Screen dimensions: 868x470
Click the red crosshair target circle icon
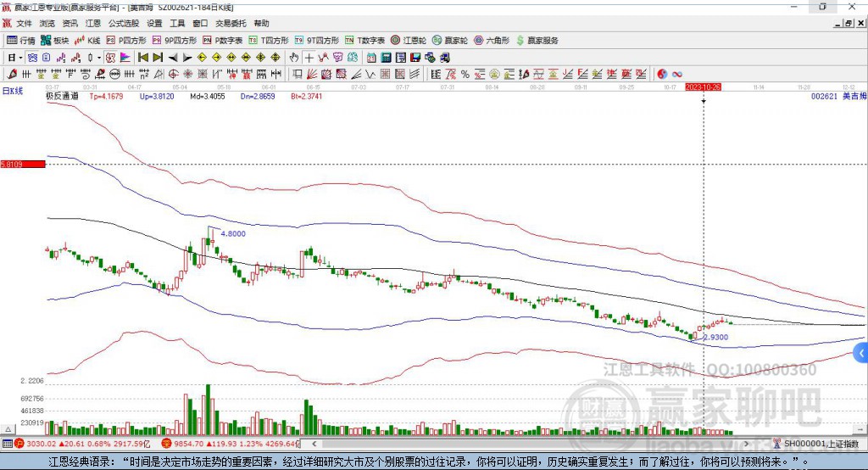click(173, 74)
